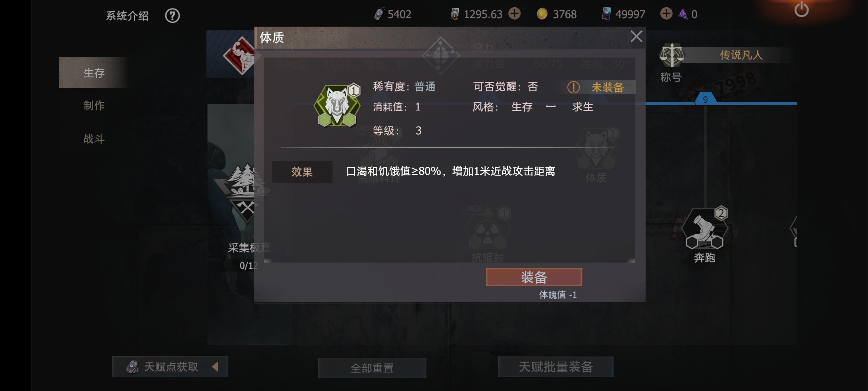Close the 体质 talent dialog
The width and height of the screenshot is (868, 391).
[x=636, y=36]
